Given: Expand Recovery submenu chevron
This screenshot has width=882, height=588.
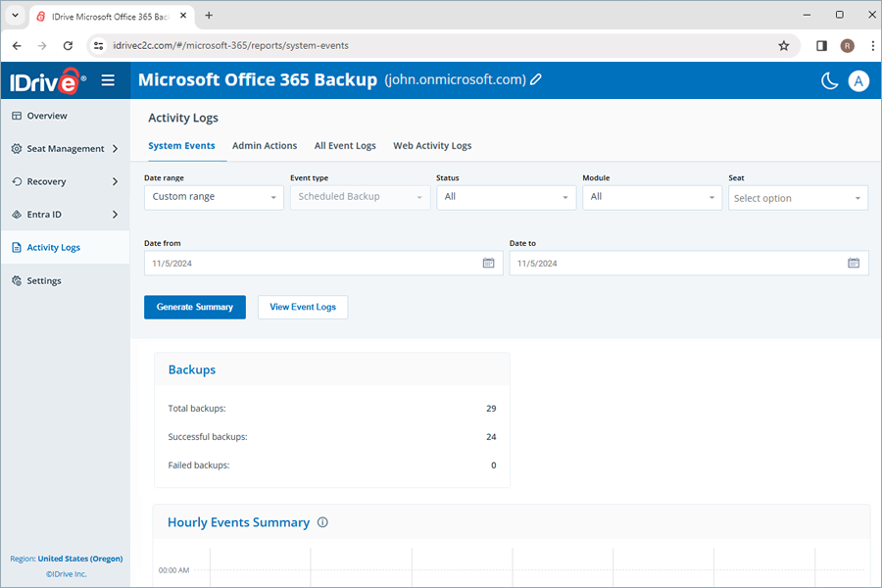Looking at the screenshot, I should click(x=115, y=181).
